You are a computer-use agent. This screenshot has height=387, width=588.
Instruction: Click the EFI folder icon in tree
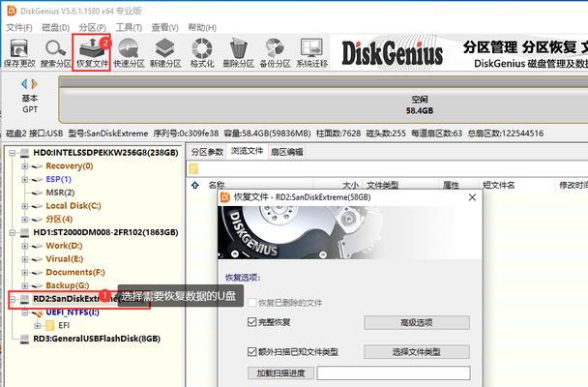pos(50,325)
